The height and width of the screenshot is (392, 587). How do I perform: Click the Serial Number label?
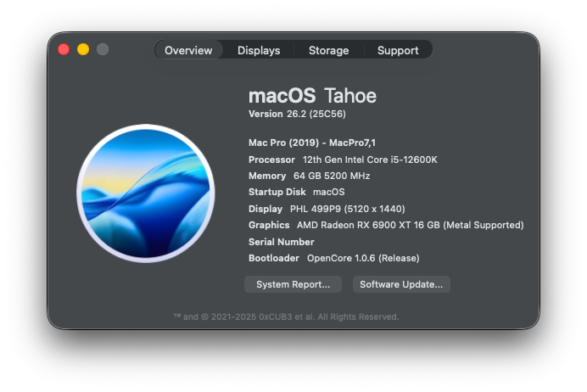[282, 242]
